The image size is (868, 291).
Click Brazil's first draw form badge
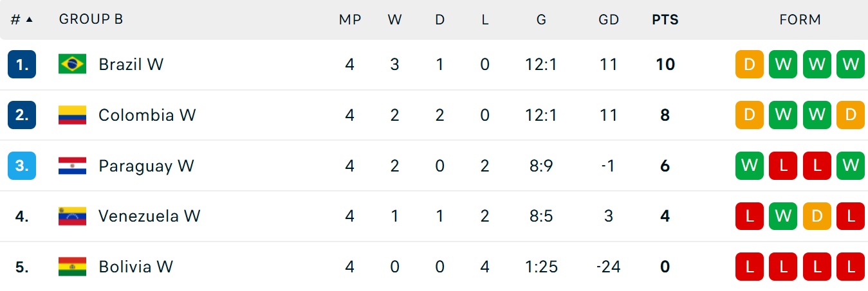point(750,64)
